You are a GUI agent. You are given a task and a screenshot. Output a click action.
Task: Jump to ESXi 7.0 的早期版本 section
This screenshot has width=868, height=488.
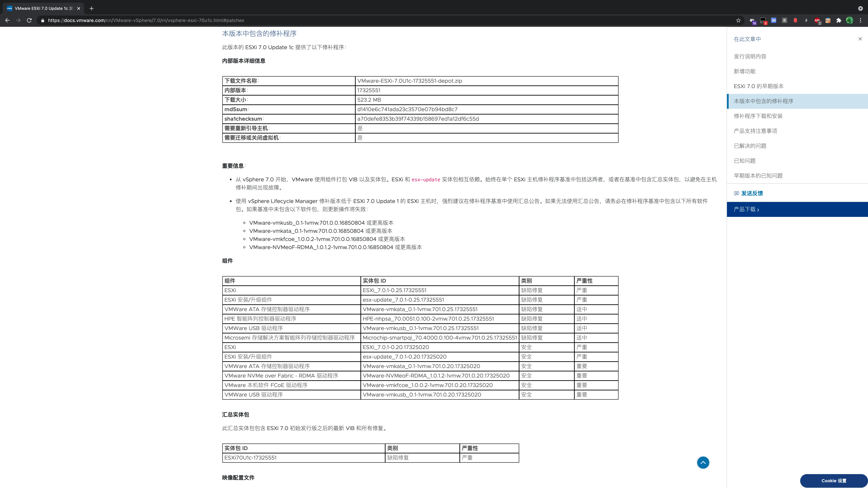pyautogui.click(x=758, y=86)
